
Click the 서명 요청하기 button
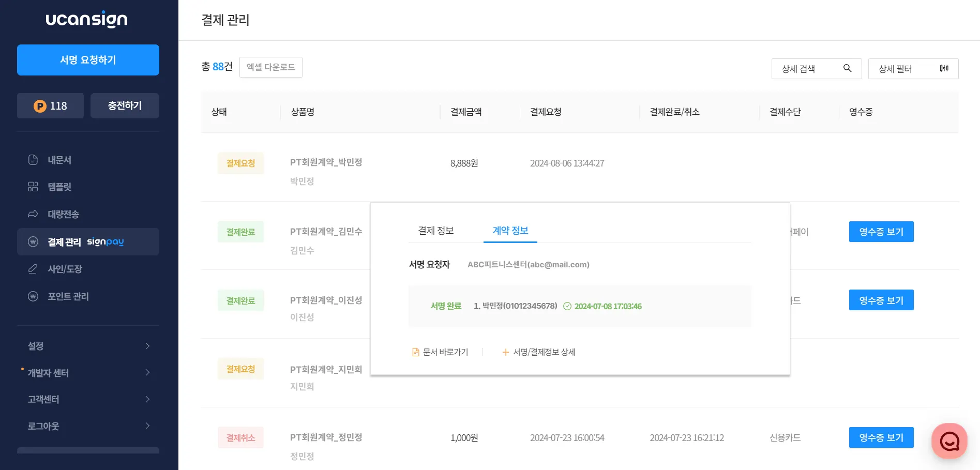click(88, 60)
